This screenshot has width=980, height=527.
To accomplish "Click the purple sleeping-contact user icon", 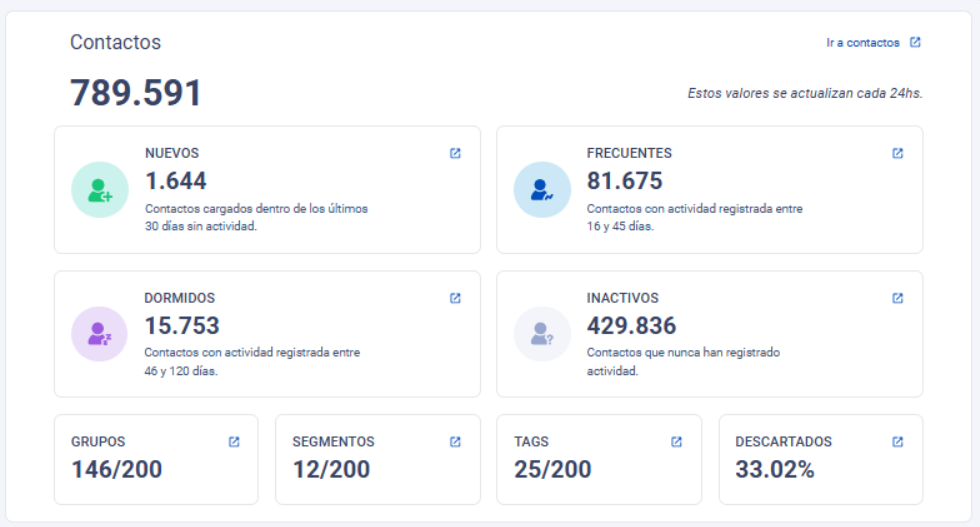I will pyautogui.click(x=99, y=334).
